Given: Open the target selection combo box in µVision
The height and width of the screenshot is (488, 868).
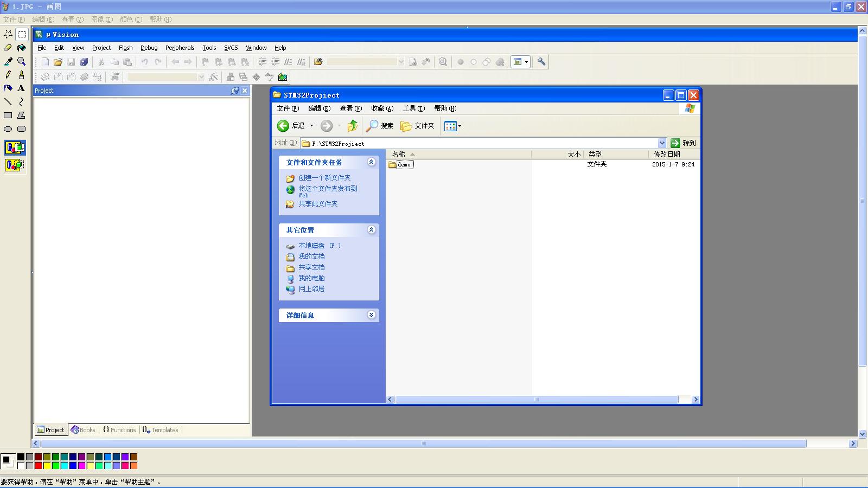Looking at the screenshot, I should pyautogui.click(x=166, y=77).
